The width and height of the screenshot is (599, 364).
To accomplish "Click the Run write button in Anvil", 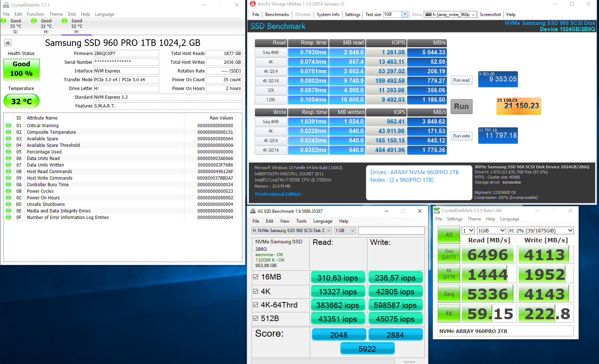I will (x=461, y=136).
